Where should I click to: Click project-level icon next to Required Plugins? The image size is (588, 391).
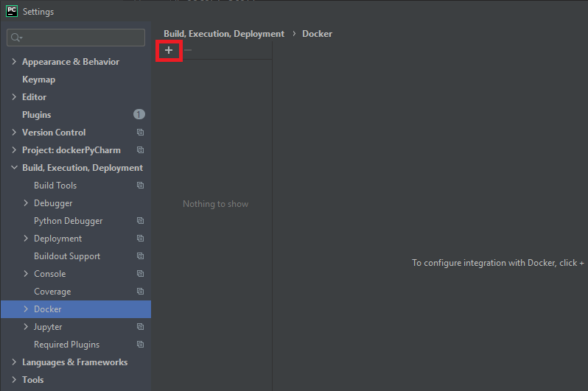(x=140, y=345)
